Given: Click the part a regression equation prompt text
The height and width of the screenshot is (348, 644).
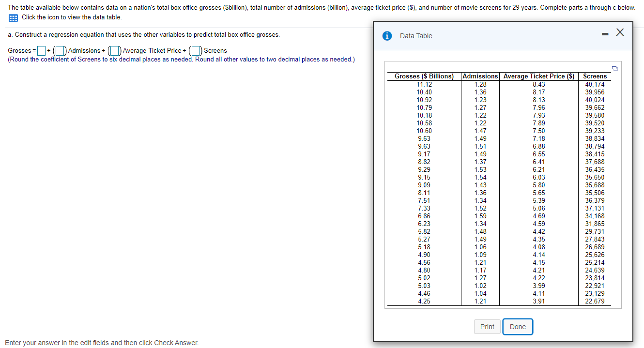Looking at the screenshot, I should [144, 35].
